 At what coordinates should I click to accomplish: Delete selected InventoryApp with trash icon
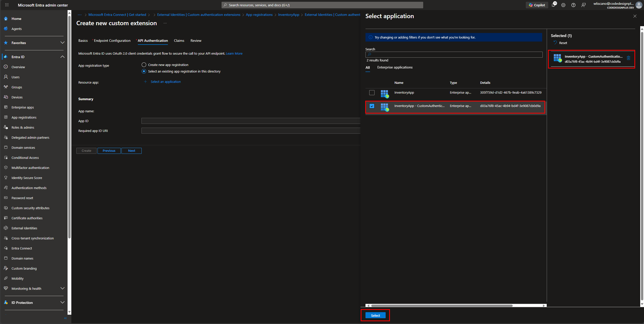pyautogui.click(x=628, y=58)
